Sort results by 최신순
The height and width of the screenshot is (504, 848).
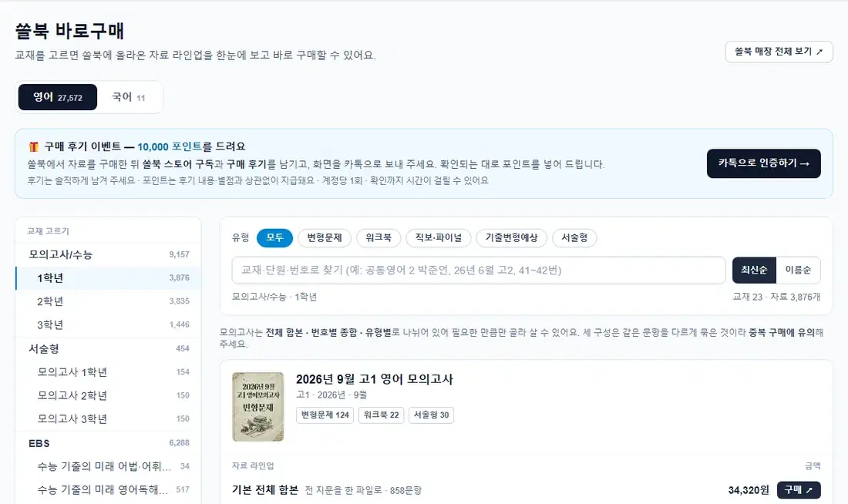coord(755,270)
